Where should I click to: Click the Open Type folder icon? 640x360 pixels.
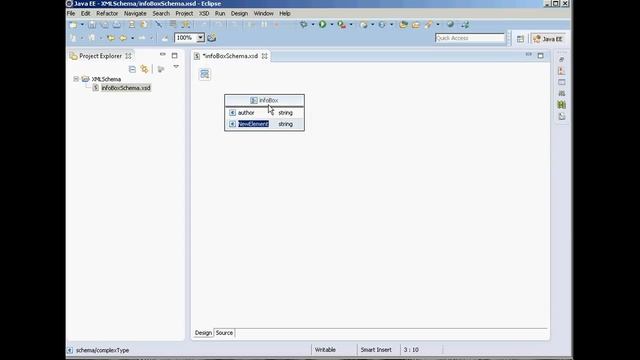click(404, 25)
